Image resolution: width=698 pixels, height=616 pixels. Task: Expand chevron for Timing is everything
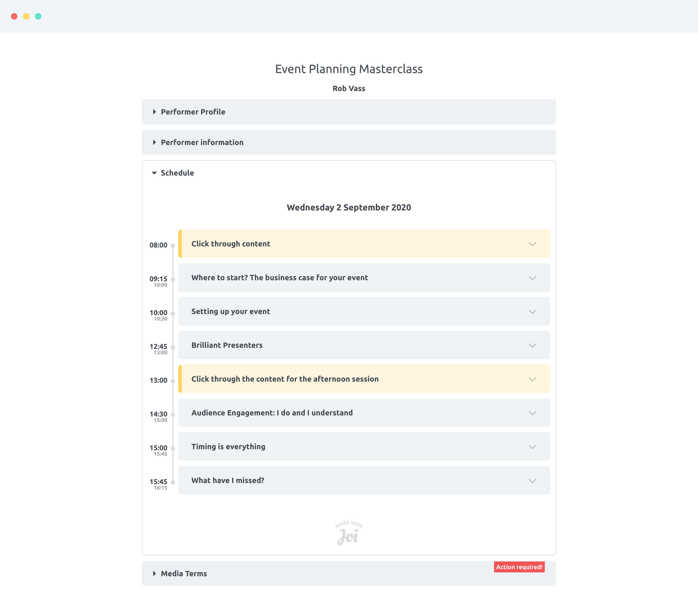(x=532, y=447)
